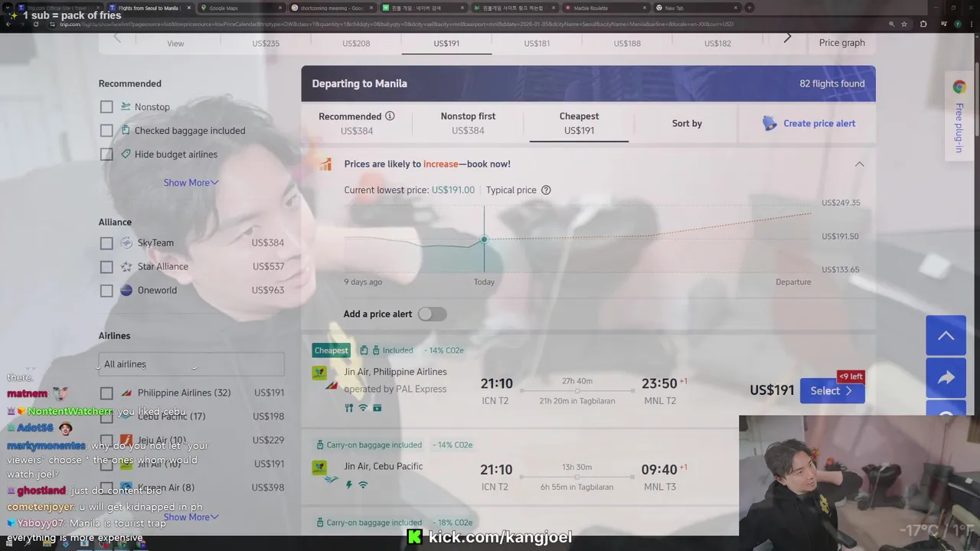The width and height of the screenshot is (980, 551).
Task: Check Hide budget airlines
Action: [106, 155]
